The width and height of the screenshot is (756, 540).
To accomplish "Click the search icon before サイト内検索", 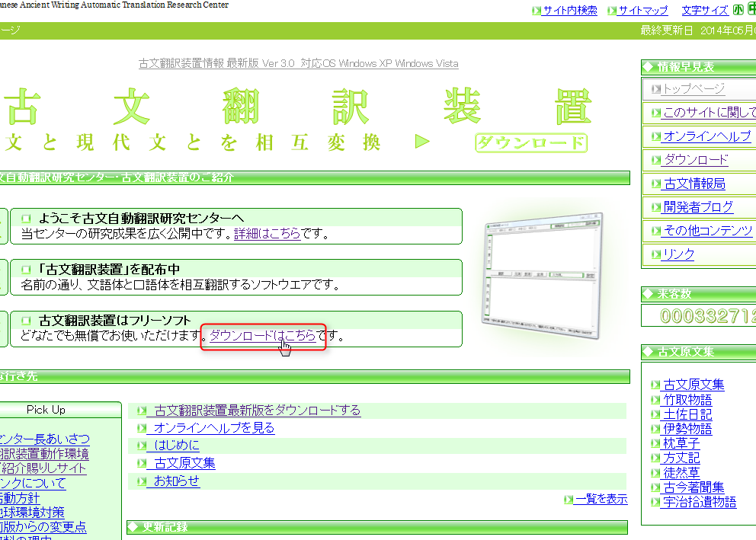I will 536,9.
